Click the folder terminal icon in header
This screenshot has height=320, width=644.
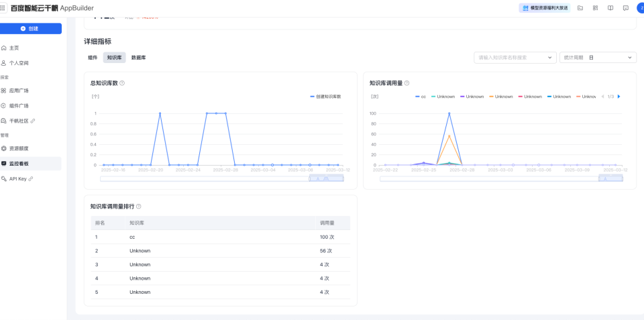coord(580,8)
